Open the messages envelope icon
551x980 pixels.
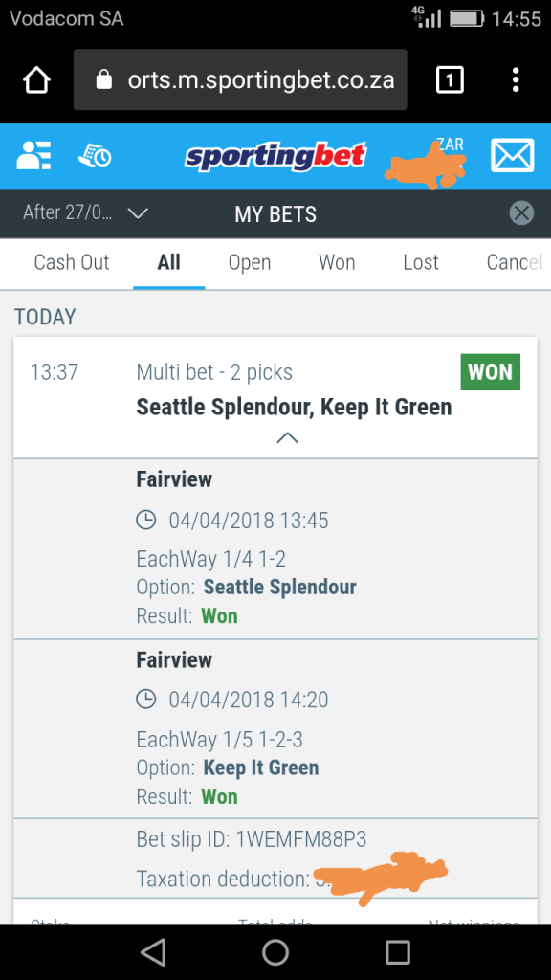[513, 155]
